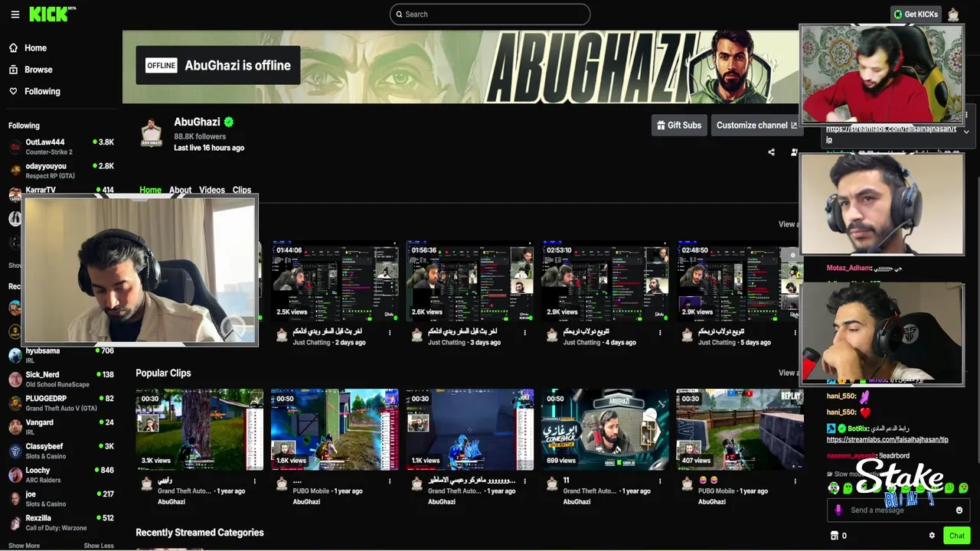980x551 pixels.
Task: Open options for 3.1K views clip
Action: coord(254,481)
